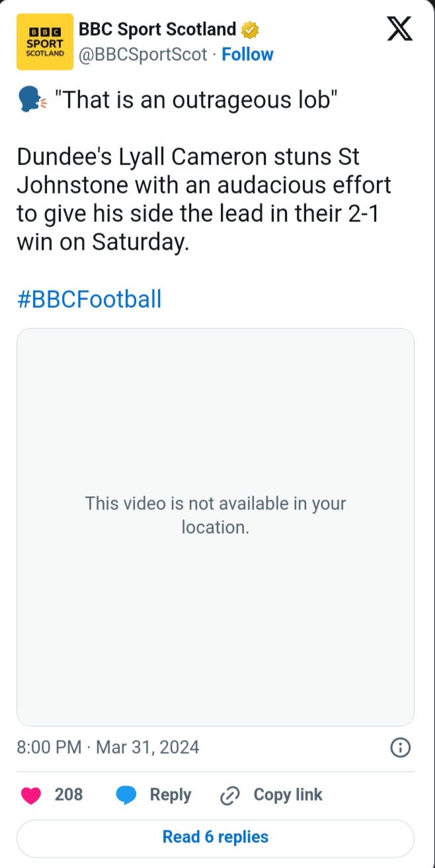Click the blue reply bubble icon
435x868 pixels.
pyautogui.click(x=126, y=795)
